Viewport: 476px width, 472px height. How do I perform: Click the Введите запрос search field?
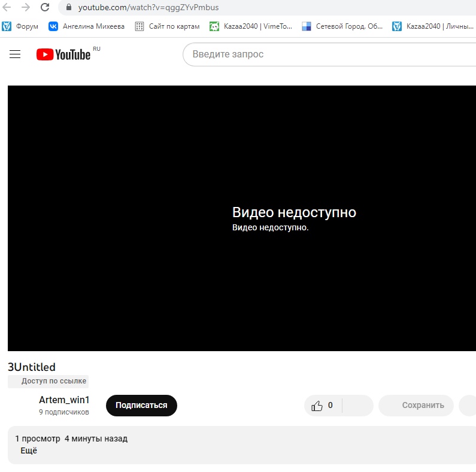point(329,54)
